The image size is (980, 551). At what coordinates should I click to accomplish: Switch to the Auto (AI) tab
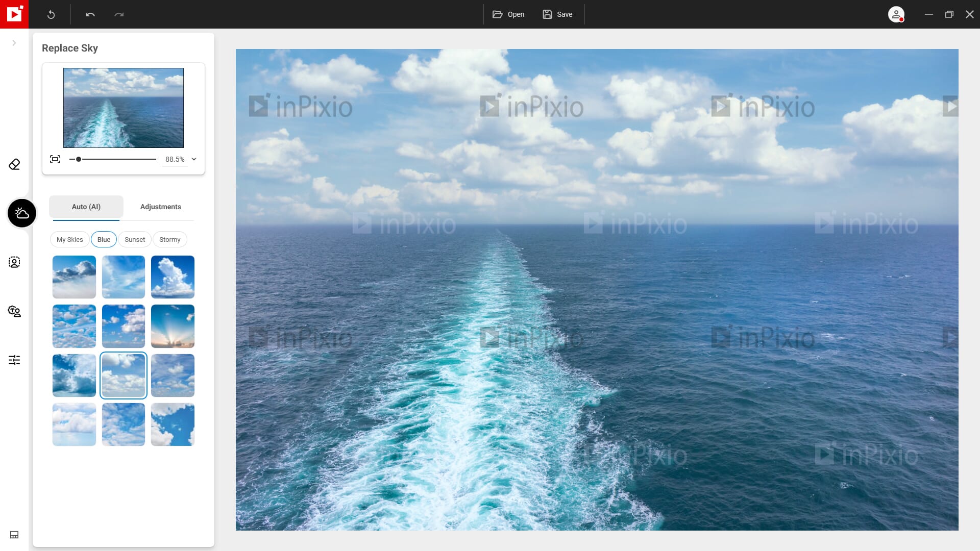(x=86, y=207)
